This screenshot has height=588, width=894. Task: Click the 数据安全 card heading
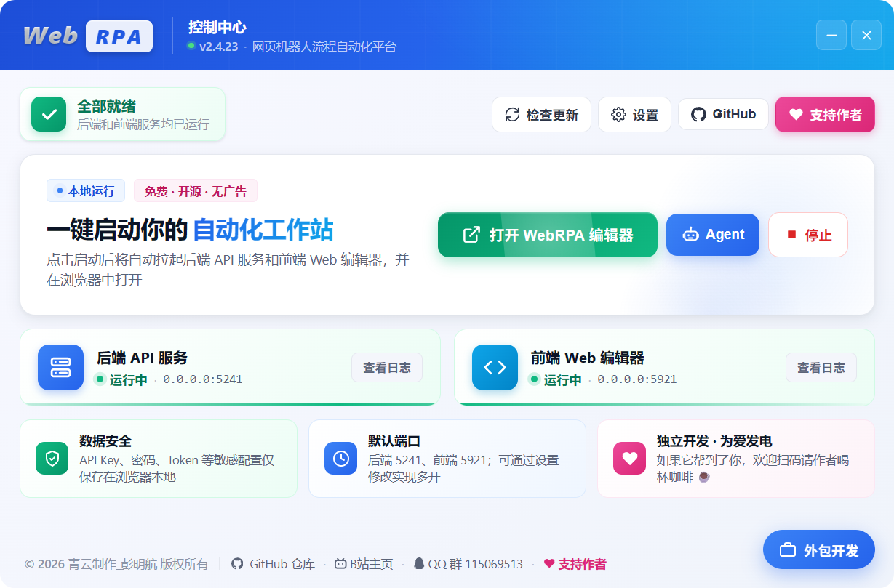click(105, 441)
